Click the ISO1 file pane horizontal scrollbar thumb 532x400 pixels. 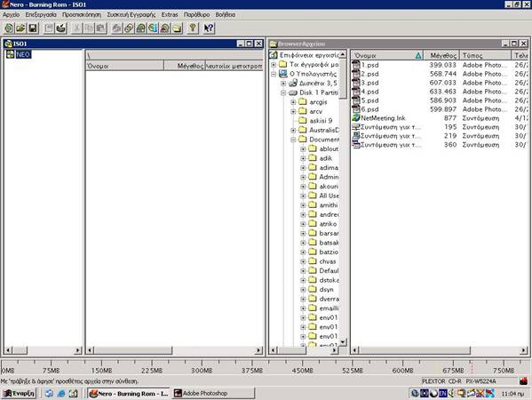tap(133, 350)
